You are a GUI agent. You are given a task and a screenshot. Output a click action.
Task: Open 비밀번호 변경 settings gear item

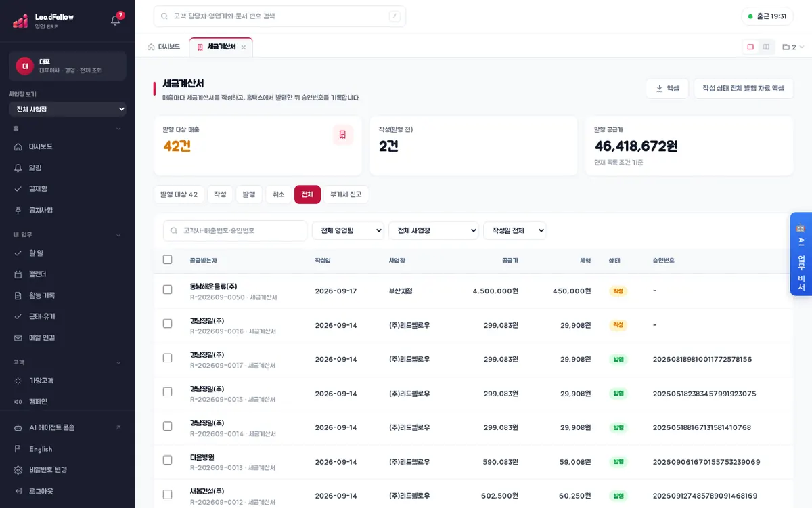click(x=68, y=469)
